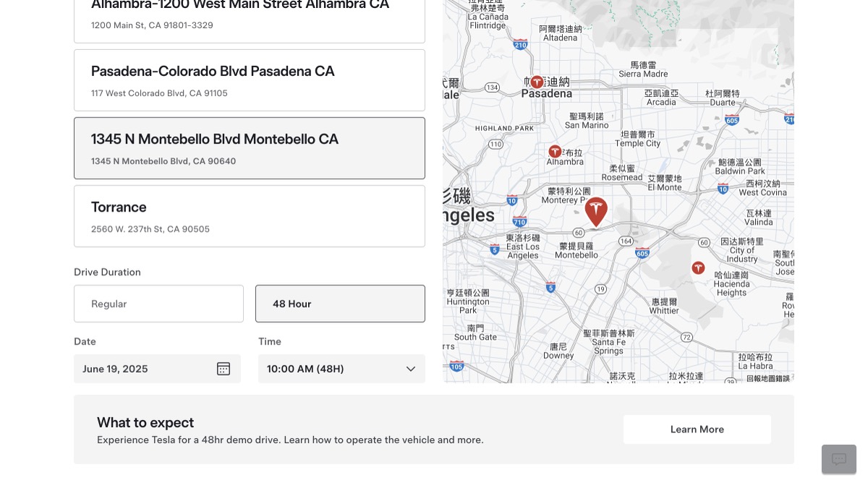Click the Time dropdown chevron arrow
The image size is (868, 488).
tap(411, 369)
